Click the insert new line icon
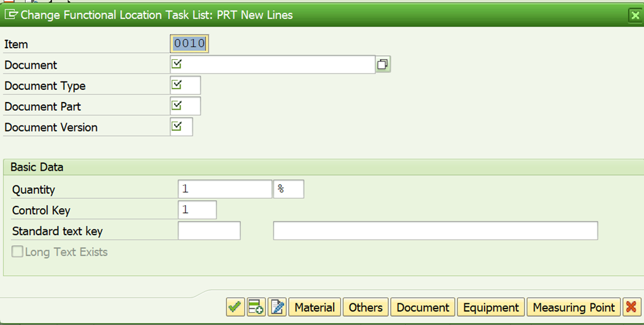The width and height of the screenshot is (644, 325). [x=256, y=307]
